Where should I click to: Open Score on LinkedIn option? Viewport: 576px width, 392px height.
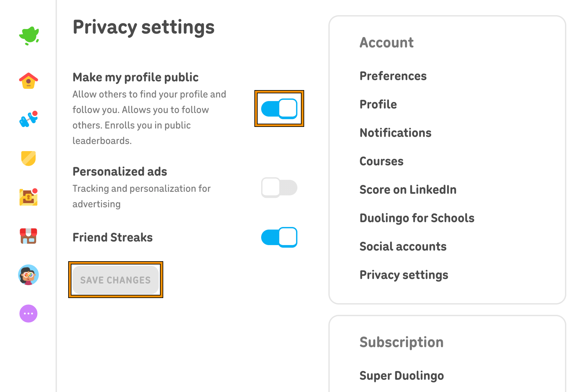(408, 190)
